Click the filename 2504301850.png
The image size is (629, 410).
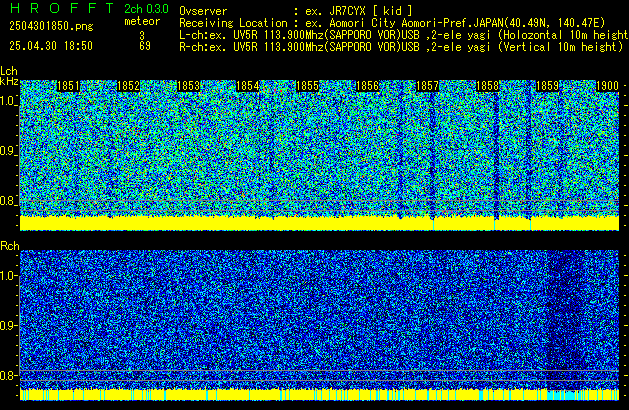(x=51, y=26)
